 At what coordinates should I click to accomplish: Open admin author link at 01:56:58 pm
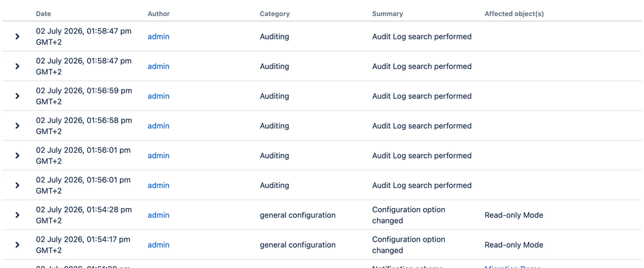point(159,126)
